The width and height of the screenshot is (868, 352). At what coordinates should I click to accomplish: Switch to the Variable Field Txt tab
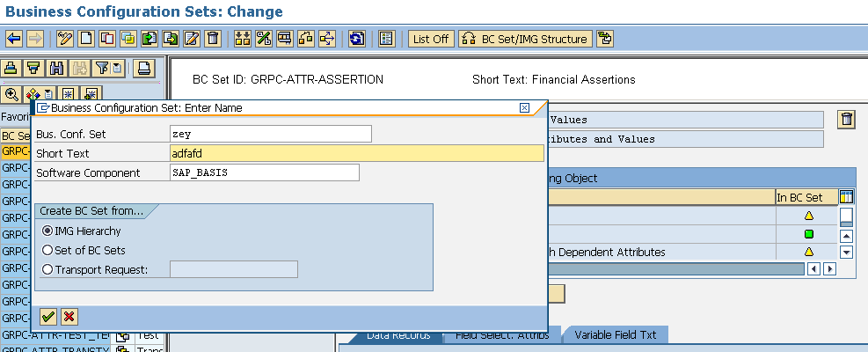(x=615, y=334)
